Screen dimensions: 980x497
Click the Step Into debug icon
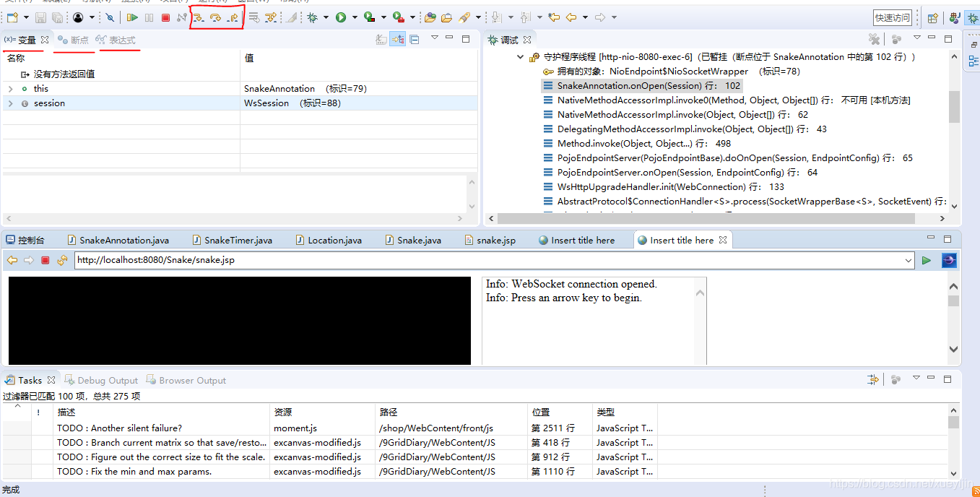coord(199,17)
